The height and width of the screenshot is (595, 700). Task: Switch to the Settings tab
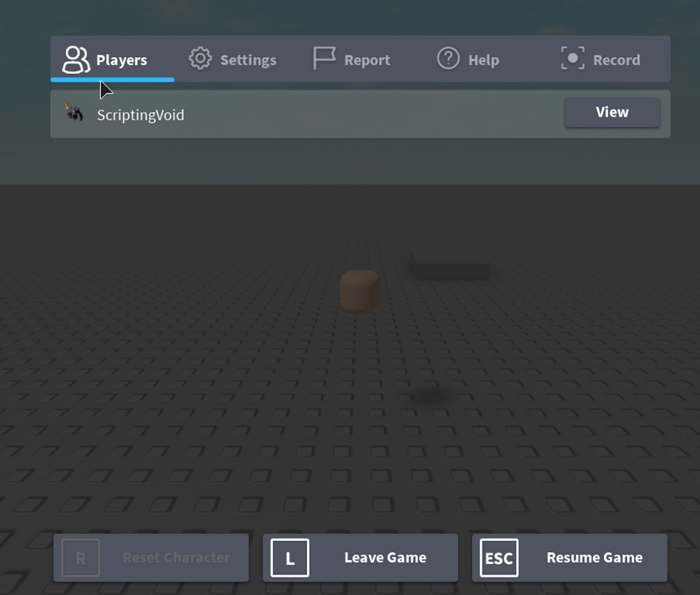click(x=233, y=59)
